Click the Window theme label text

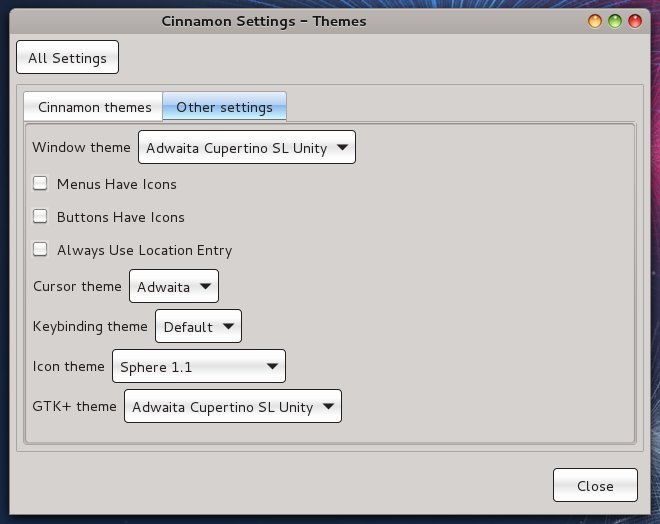coord(81,147)
